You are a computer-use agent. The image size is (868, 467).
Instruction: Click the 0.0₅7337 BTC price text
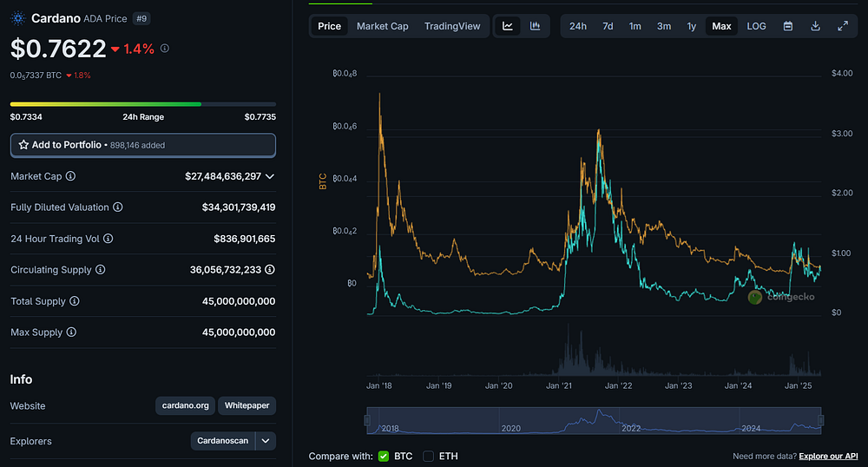[x=36, y=76]
